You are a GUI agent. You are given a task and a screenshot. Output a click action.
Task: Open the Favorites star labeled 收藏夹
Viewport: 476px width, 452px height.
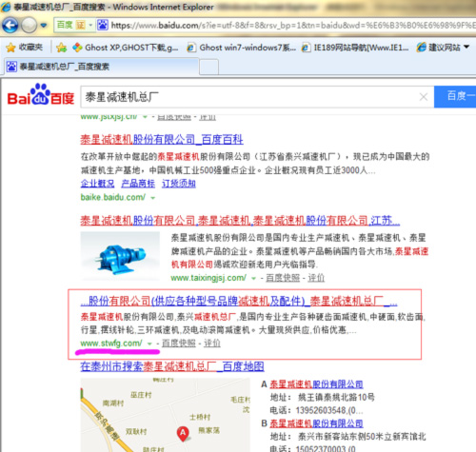click(x=24, y=48)
